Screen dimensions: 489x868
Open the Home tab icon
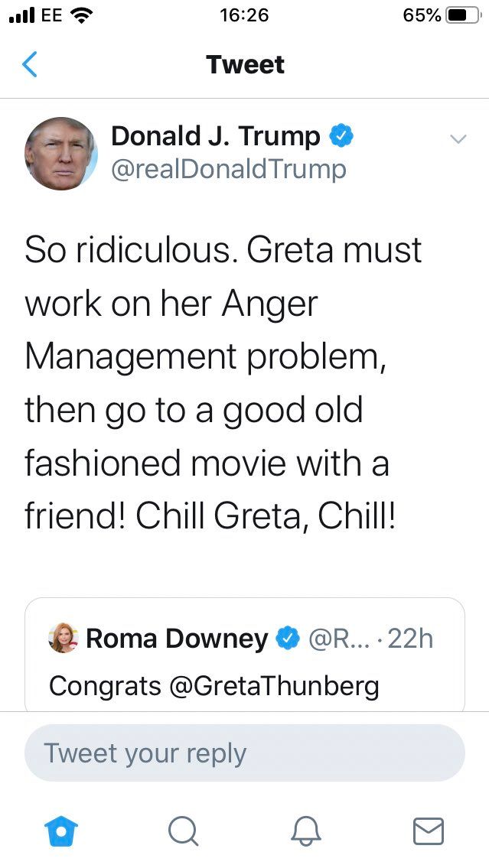(59, 831)
